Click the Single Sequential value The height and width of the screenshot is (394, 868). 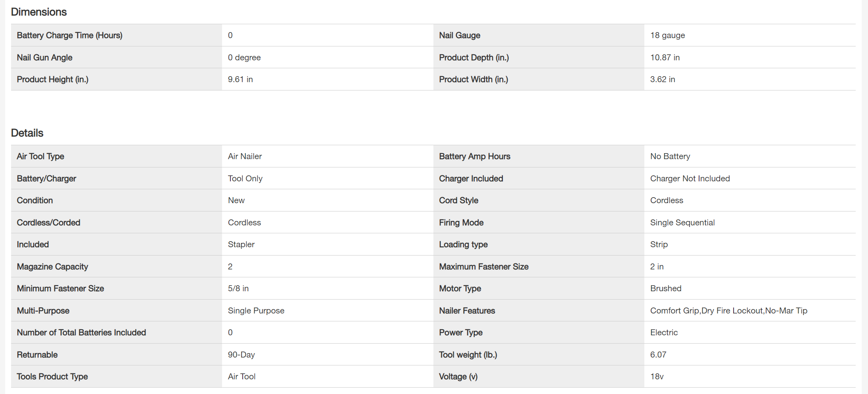682,223
